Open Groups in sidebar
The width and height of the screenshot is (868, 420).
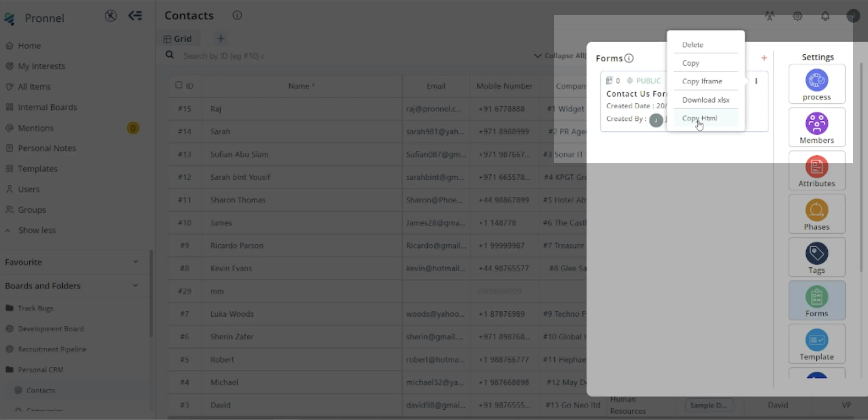pos(32,210)
